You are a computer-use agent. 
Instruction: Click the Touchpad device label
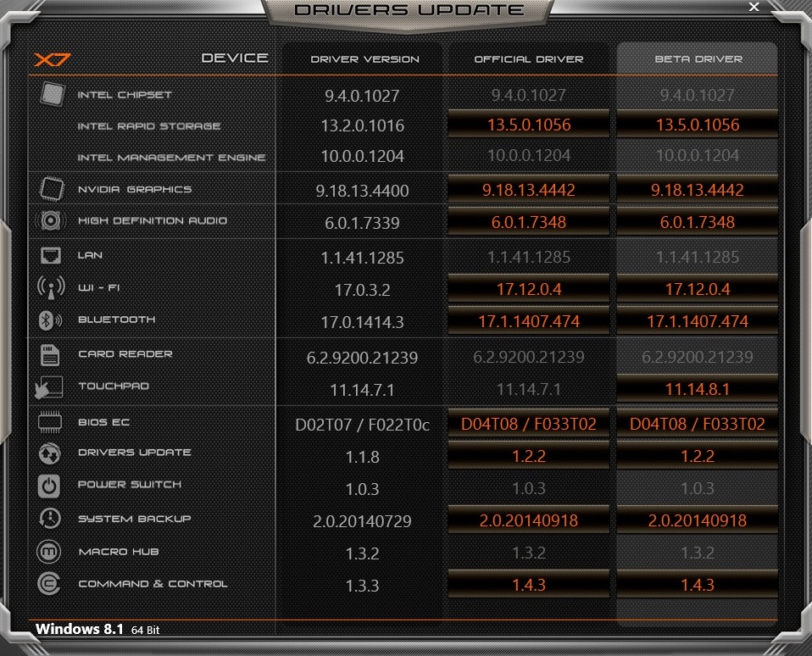point(114,386)
